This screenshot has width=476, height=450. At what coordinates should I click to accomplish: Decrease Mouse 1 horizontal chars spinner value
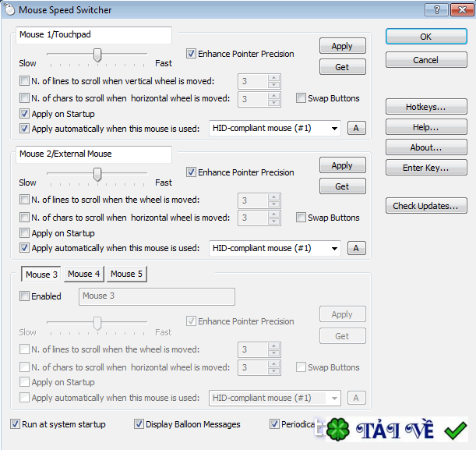[273, 103]
